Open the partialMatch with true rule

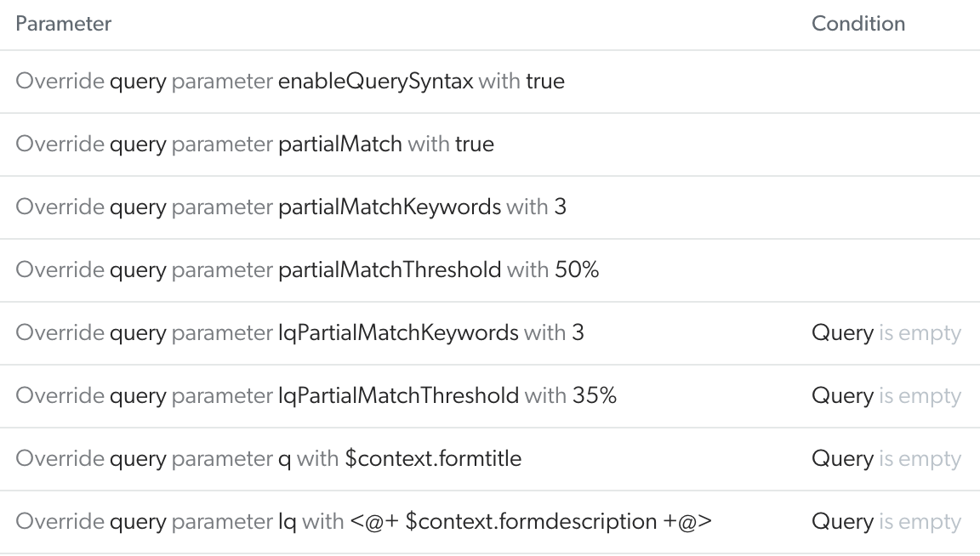(x=254, y=145)
